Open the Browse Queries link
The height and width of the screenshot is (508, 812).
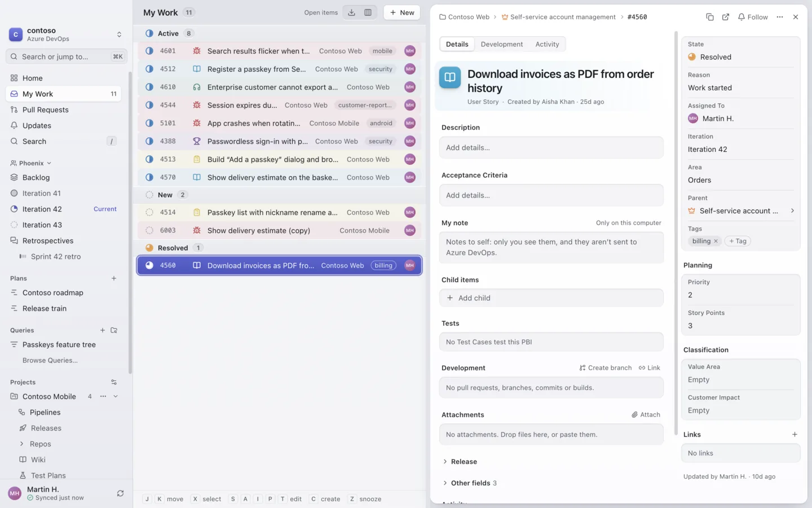[x=50, y=360]
